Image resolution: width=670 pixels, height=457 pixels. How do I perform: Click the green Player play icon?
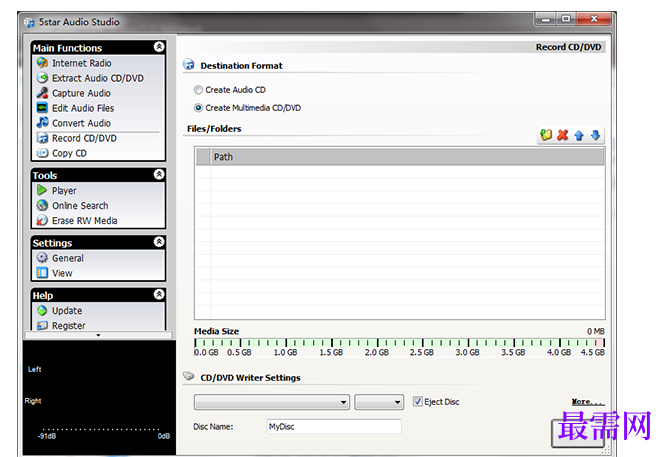[42, 190]
